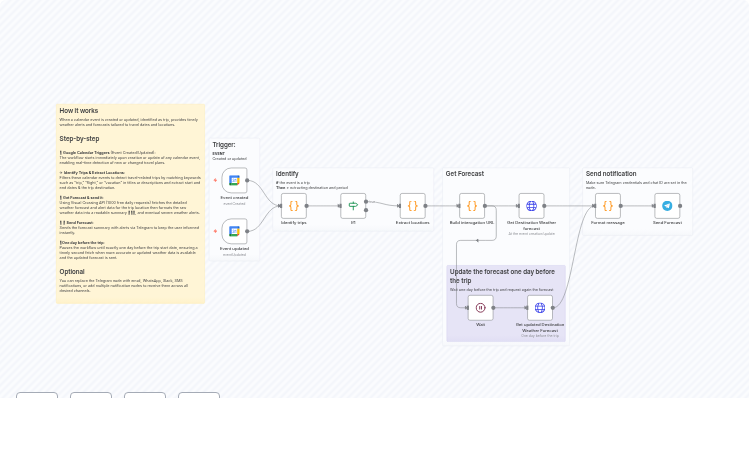The height and width of the screenshot is (450, 749).
Task: Click trigger bolt beside Event updated node
Action: (215, 232)
